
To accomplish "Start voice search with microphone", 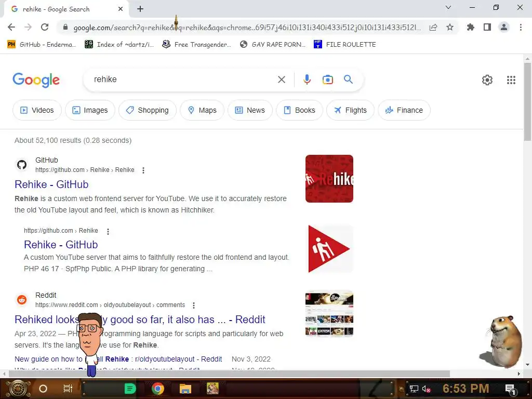I will click(307, 79).
